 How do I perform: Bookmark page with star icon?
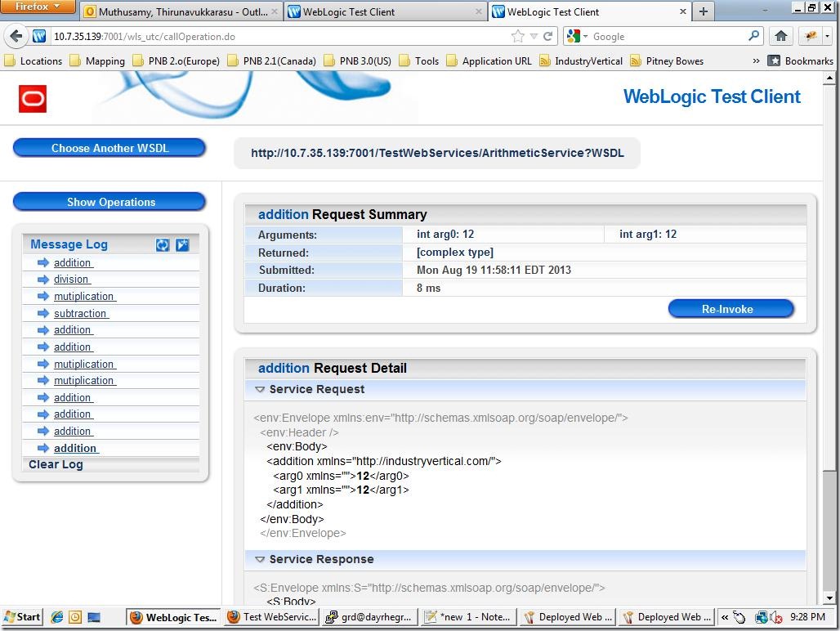click(x=517, y=37)
